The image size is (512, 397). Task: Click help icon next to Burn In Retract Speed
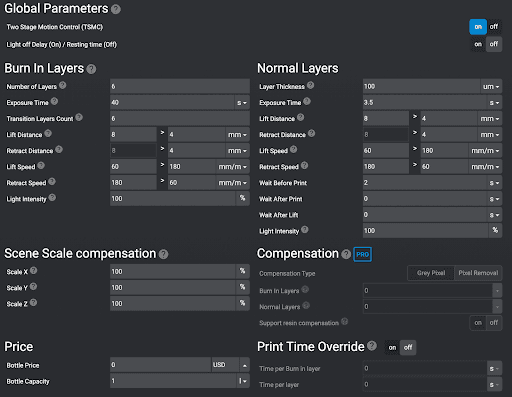tap(52, 181)
